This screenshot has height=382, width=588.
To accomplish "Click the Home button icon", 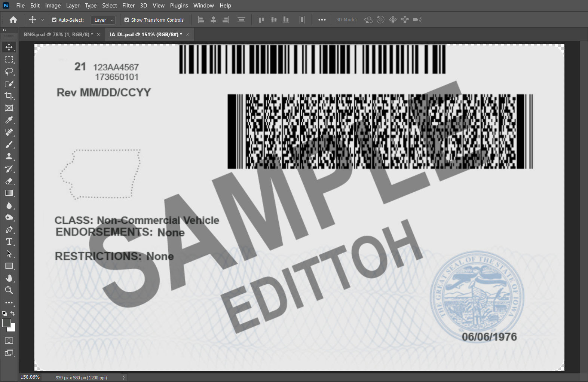I will pyautogui.click(x=13, y=20).
